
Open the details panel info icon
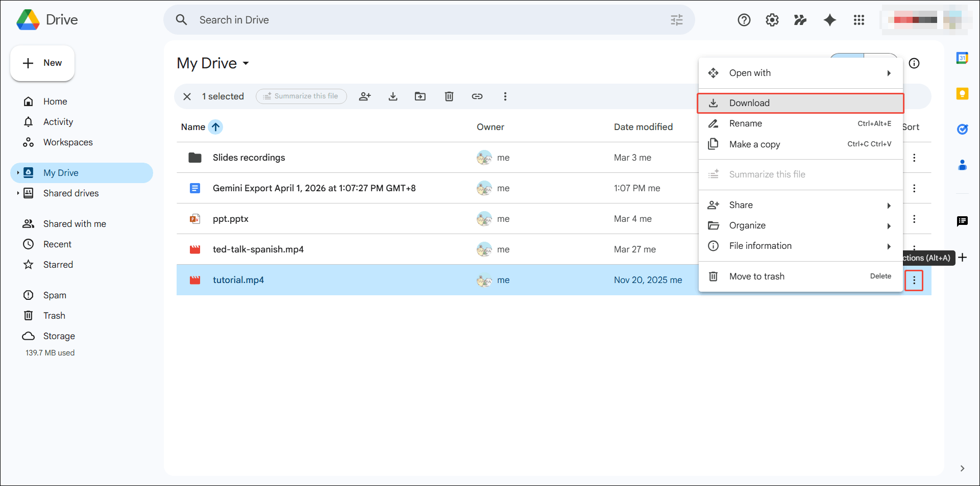pyautogui.click(x=914, y=63)
